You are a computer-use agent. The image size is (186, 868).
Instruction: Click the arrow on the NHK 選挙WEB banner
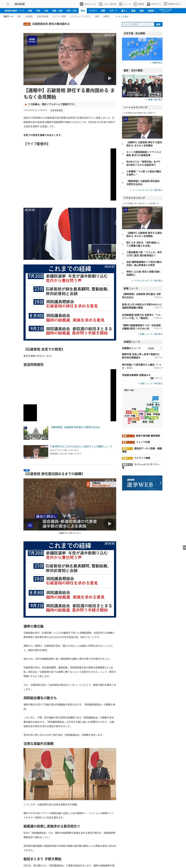click(x=160, y=483)
